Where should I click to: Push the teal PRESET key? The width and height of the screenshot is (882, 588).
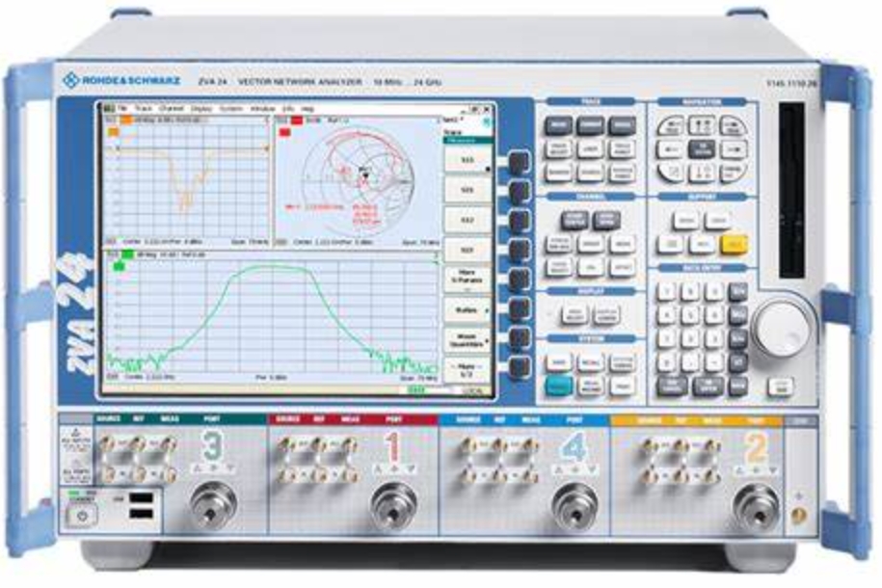point(558,386)
